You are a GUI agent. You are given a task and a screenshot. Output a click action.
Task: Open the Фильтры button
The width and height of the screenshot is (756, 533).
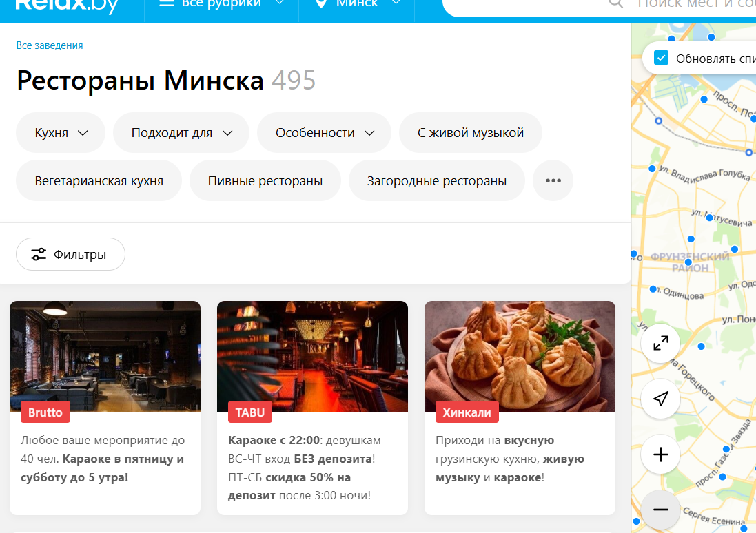[70, 254]
